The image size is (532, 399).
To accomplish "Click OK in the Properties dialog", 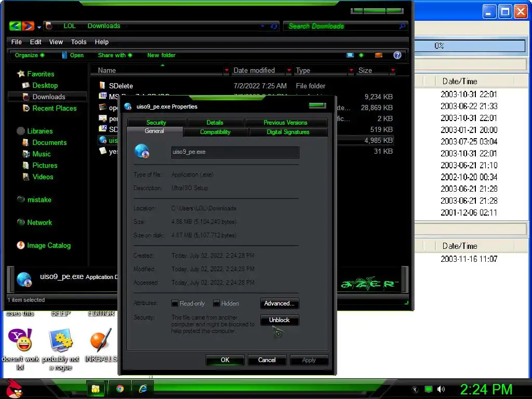I will [x=225, y=360].
